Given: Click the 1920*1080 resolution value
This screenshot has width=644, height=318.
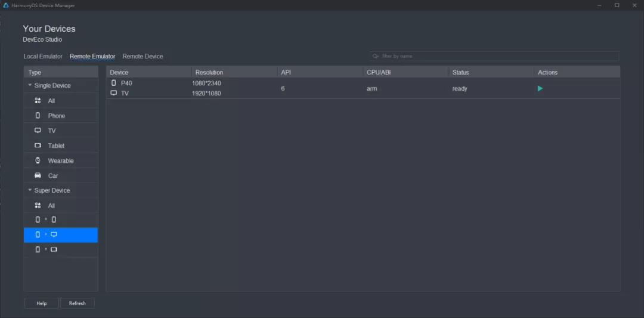Looking at the screenshot, I should pyautogui.click(x=206, y=93).
